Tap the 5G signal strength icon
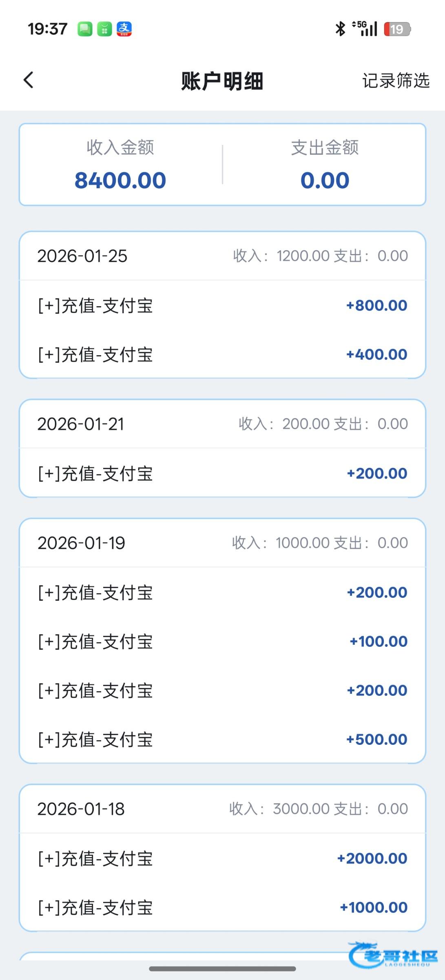 365,29
